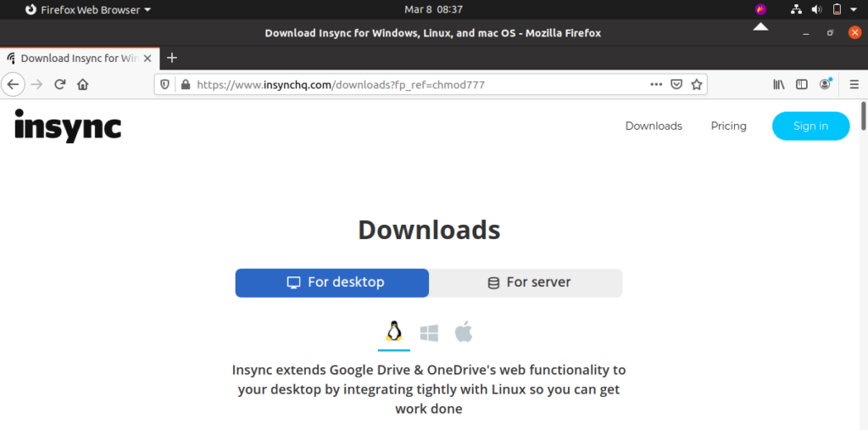Switch to For server tab
Viewport: 868px width, 430px height.
526,282
